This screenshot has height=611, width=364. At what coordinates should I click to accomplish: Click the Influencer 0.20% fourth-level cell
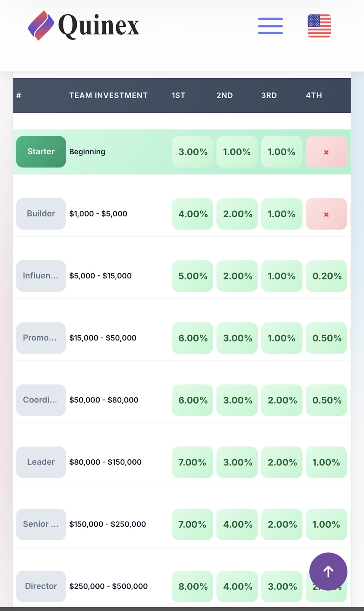tap(327, 276)
